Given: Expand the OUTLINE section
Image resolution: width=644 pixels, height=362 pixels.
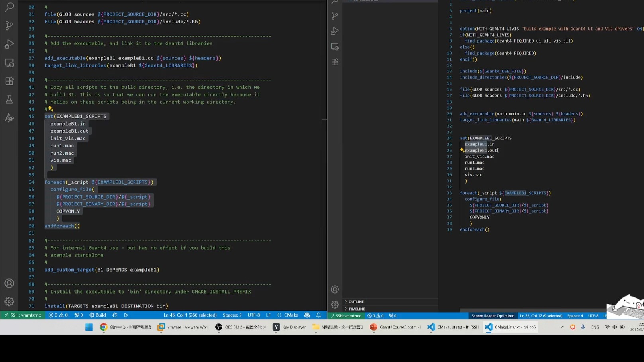Looking at the screenshot, I should 356,302.
